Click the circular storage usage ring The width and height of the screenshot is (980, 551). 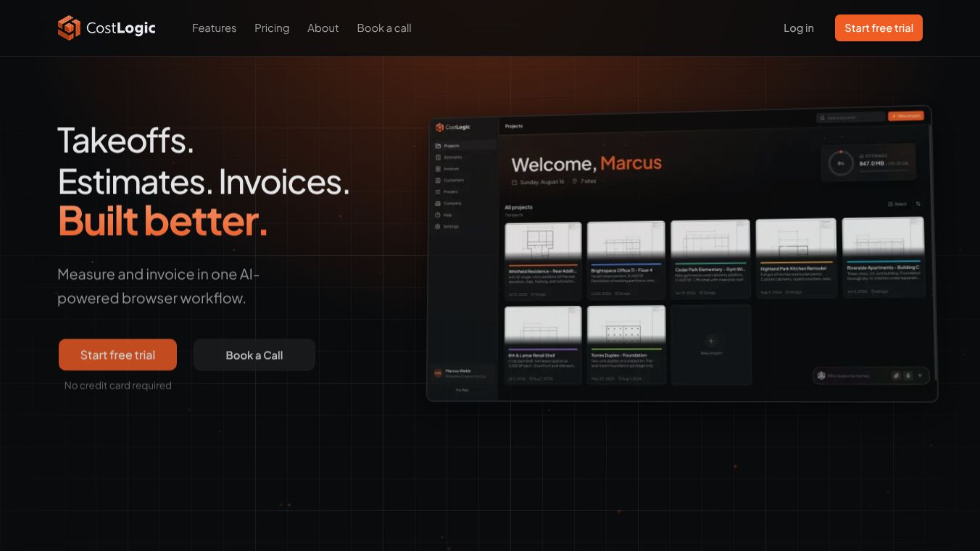pyautogui.click(x=841, y=163)
